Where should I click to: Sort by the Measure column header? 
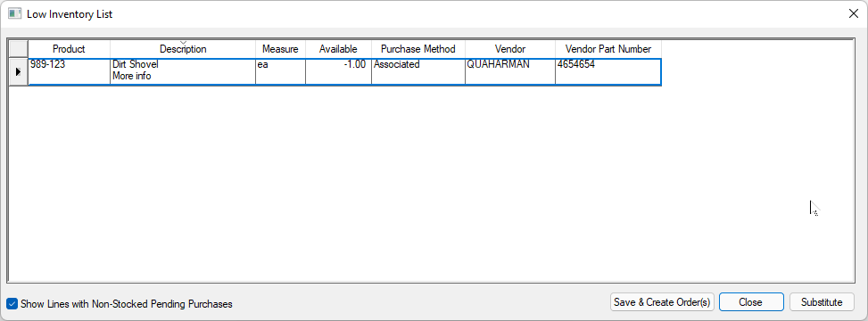click(280, 49)
